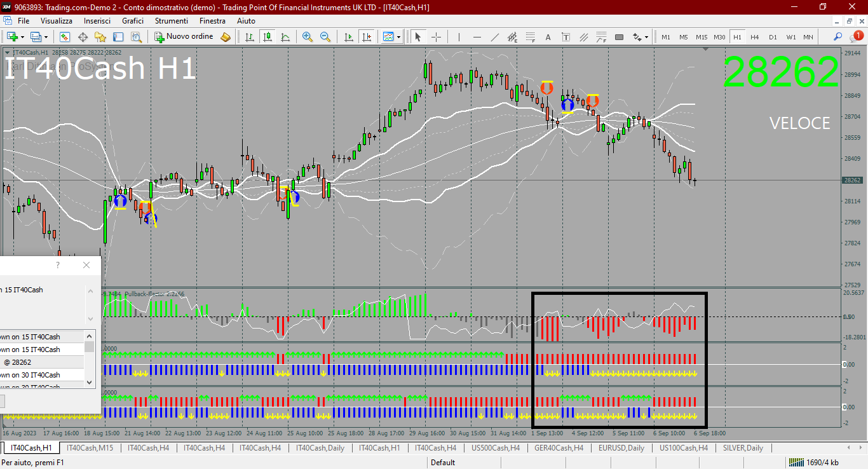Screen dimensions: 868x469
Task: Select the rectangle shape tool
Action: 619,37
